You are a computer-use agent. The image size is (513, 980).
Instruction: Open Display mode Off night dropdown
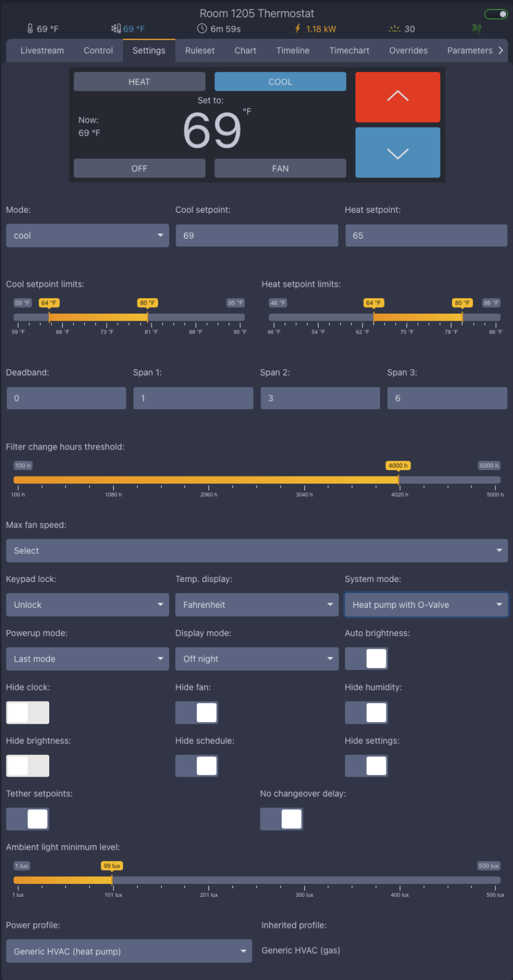256,659
